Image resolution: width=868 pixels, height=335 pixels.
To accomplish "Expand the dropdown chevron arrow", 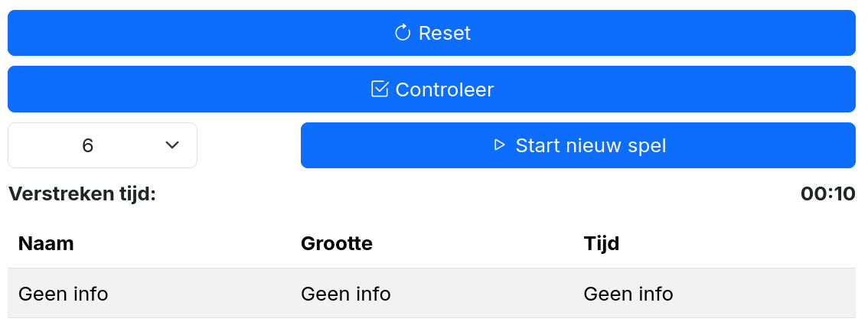I will click(172, 145).
